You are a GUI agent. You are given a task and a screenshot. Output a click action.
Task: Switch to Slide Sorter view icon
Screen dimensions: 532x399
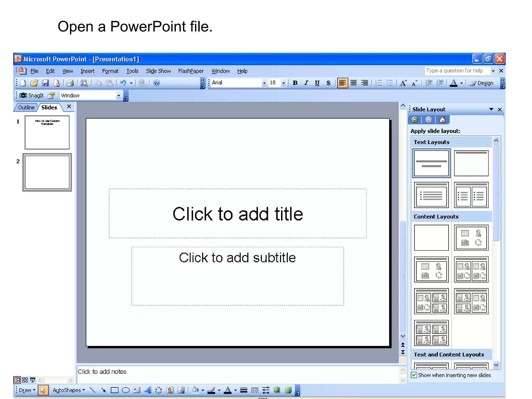pos(25,380)
